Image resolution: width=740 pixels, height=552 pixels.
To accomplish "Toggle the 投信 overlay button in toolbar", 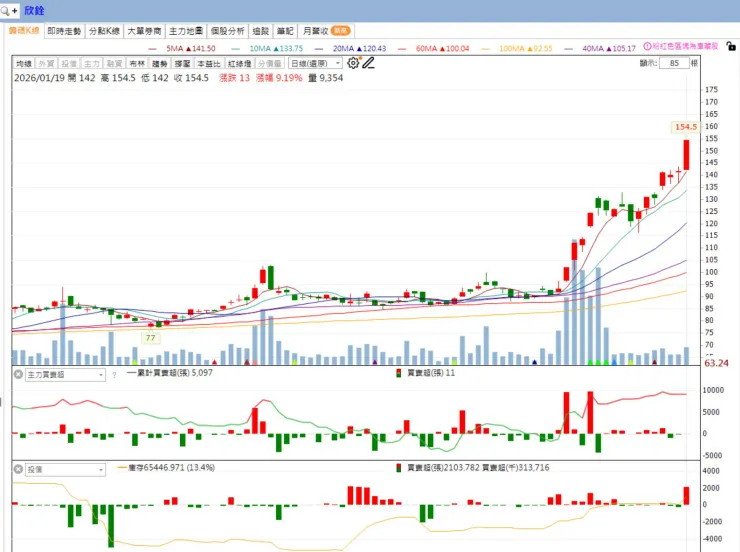I will 69,63.
